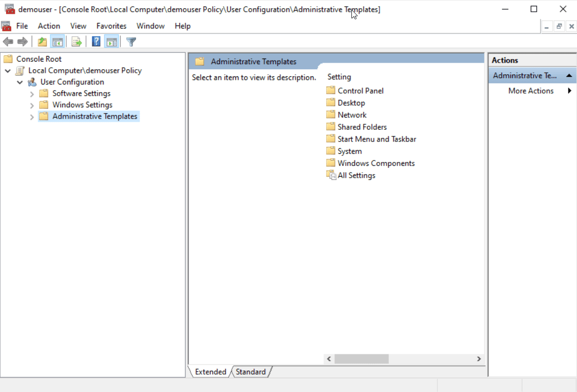Select Console Root in tree

[x=39, y=59]
